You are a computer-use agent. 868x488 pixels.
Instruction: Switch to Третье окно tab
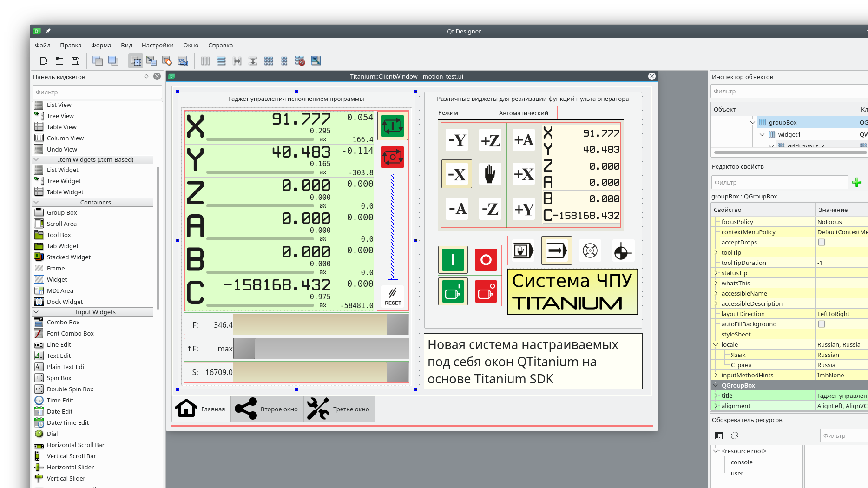coord(339,409)
